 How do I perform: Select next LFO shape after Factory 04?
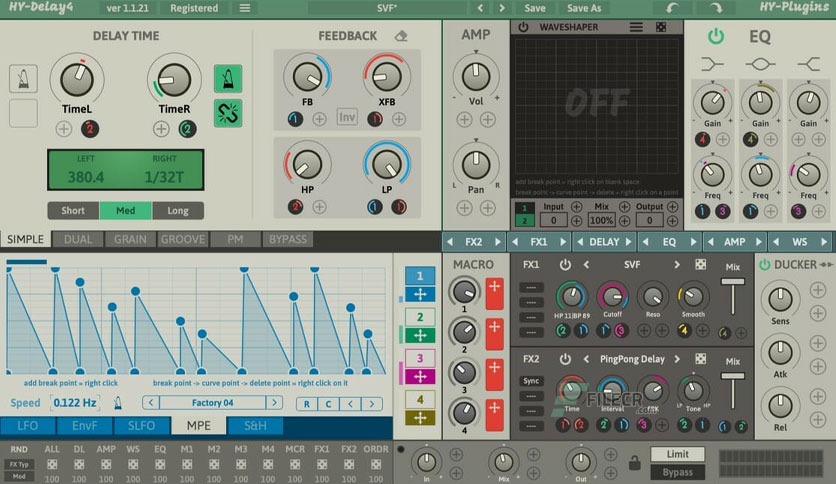pyautogui.click(x=275, y=402)
